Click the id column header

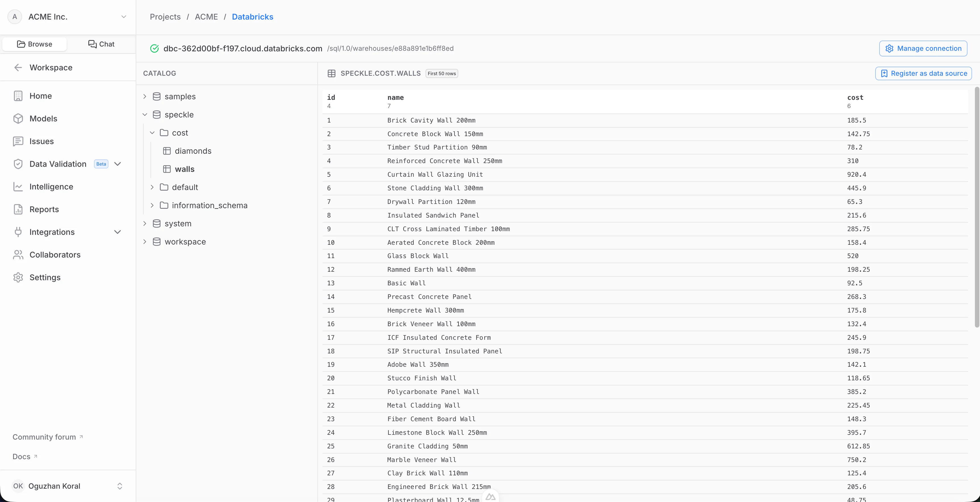331,98
